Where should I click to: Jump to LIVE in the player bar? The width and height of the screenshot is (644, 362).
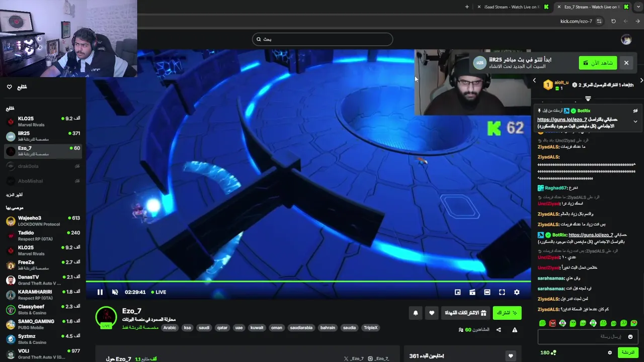coord(158,292)
